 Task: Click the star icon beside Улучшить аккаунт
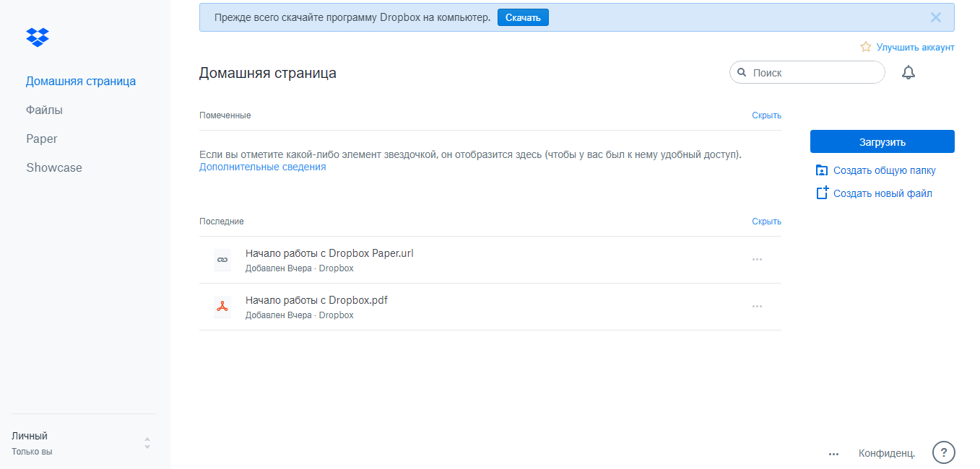pyautogui.click(x=866, y=47)
